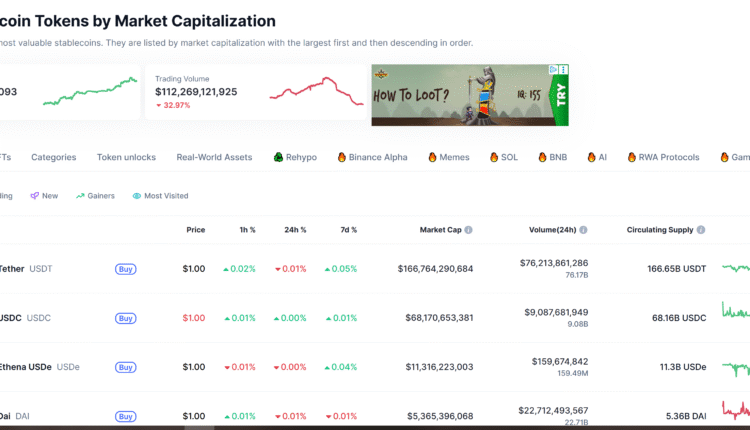Click the info icon beside Market Cap
750x430 pixels.
(468, 230)
